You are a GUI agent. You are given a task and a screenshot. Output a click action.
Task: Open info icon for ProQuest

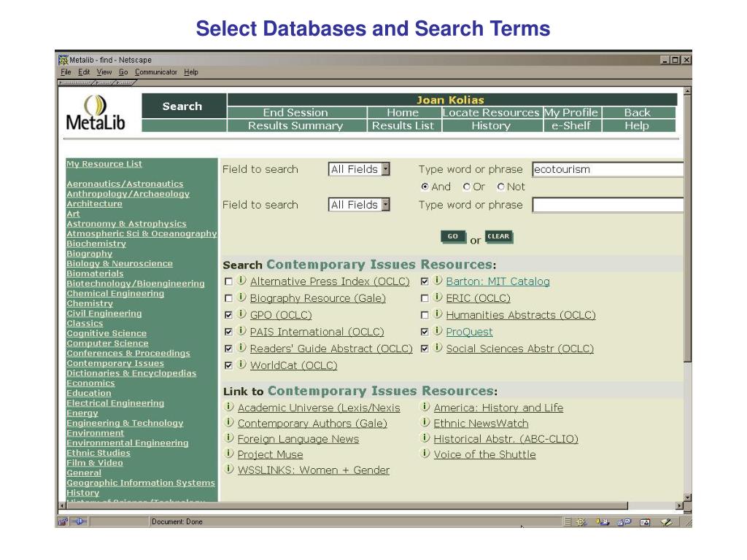pyautogui.click(x=438, y=330)
